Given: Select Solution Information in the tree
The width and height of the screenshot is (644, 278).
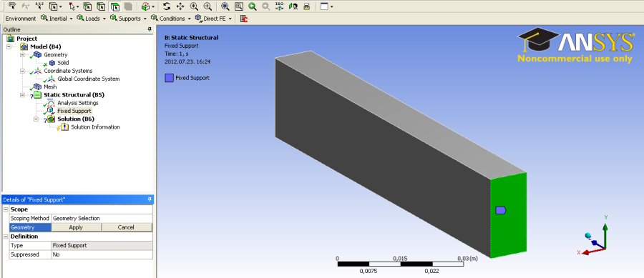Looking at the screenshot, I should 95,127.
